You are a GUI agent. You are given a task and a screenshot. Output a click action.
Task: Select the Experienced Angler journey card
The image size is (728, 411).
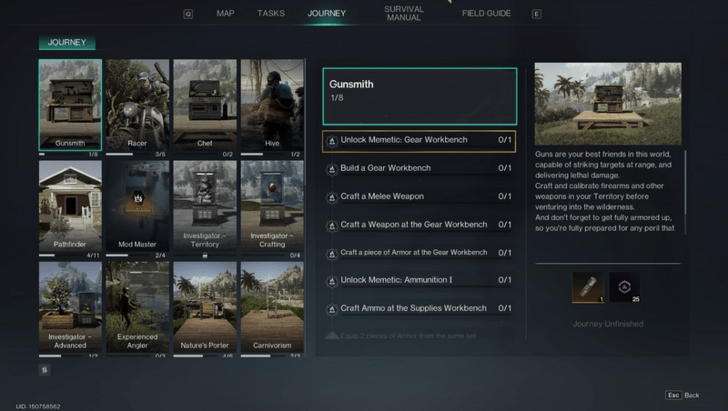pyautogui.click(x=137, y=308)
